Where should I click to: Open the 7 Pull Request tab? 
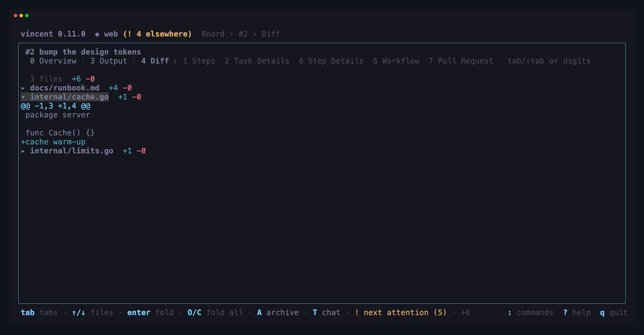coord(461,61)
